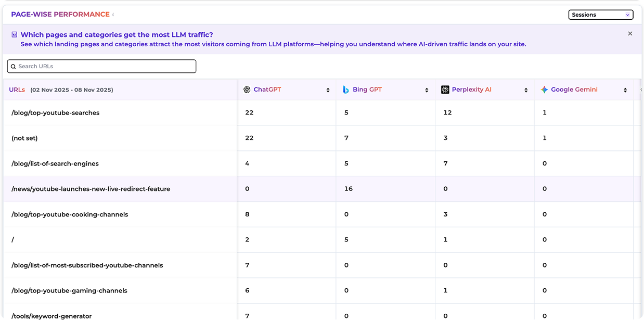Click the magnifier icon in search box
The image size is (644, 320).
[x=14, y=67]
